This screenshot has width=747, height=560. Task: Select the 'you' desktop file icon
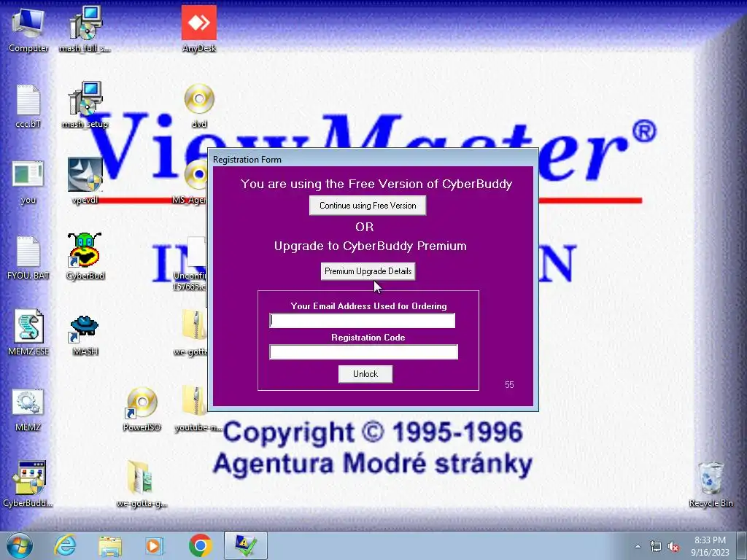coord(28,182)
